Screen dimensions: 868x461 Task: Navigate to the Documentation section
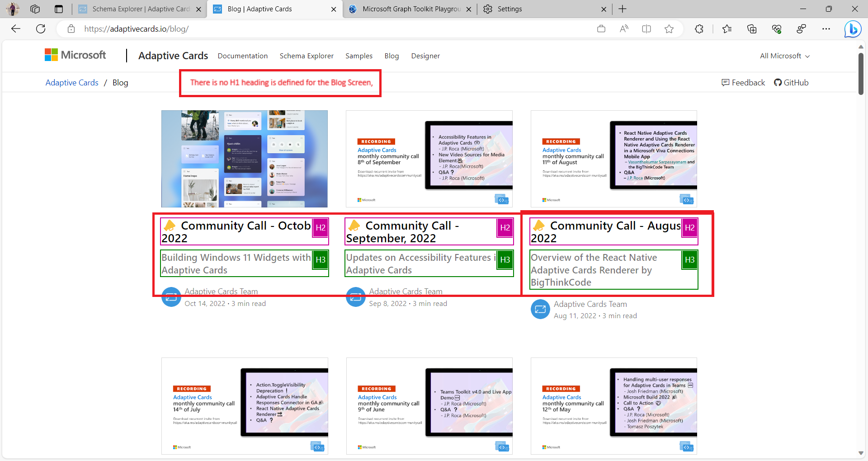coord(242,56)
